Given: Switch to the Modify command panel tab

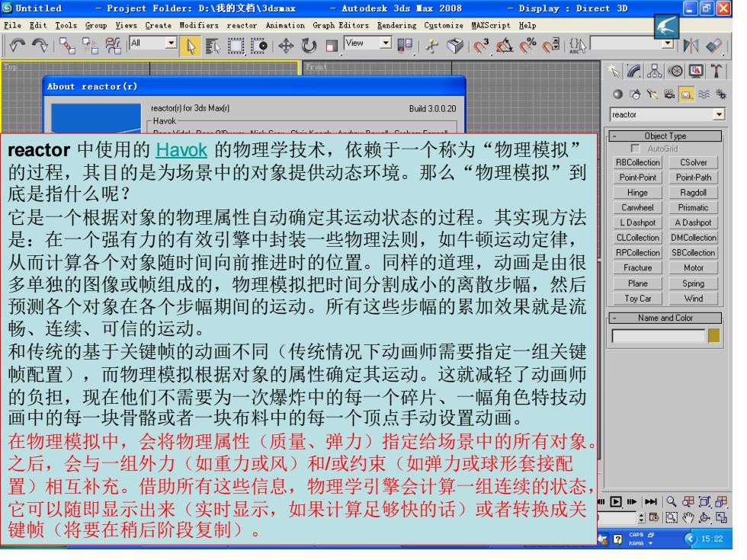Looking at the screenshot, I should (x=634, y=72).
